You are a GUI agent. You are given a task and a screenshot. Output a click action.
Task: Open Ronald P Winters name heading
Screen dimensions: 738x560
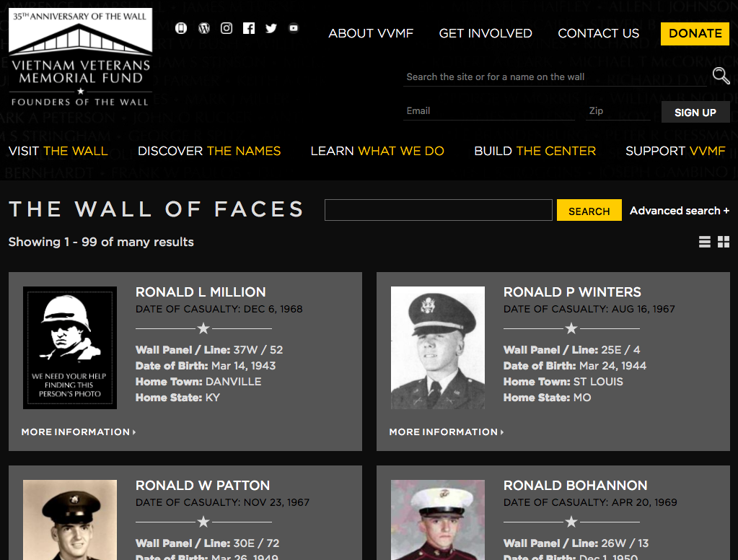coord(572,292)
